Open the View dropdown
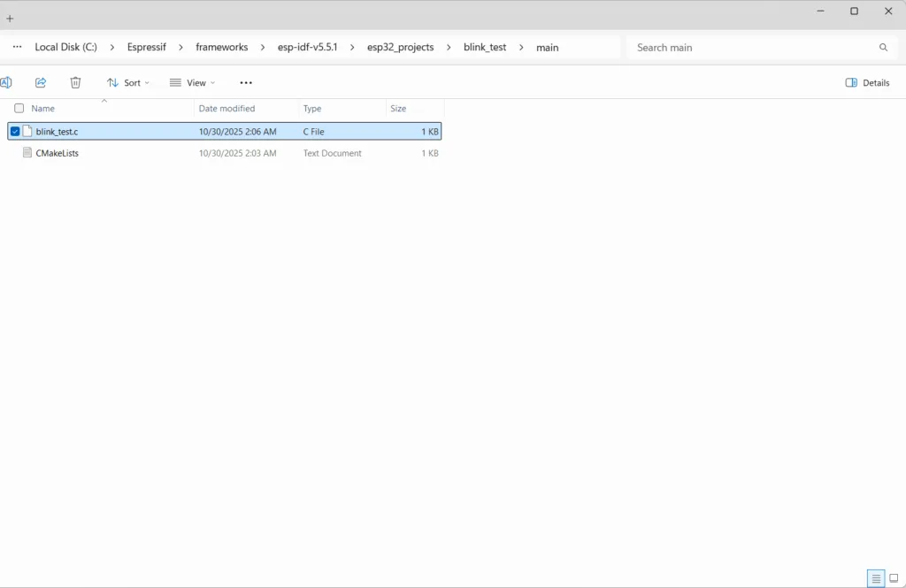906x588 pixels. point(192,82)
